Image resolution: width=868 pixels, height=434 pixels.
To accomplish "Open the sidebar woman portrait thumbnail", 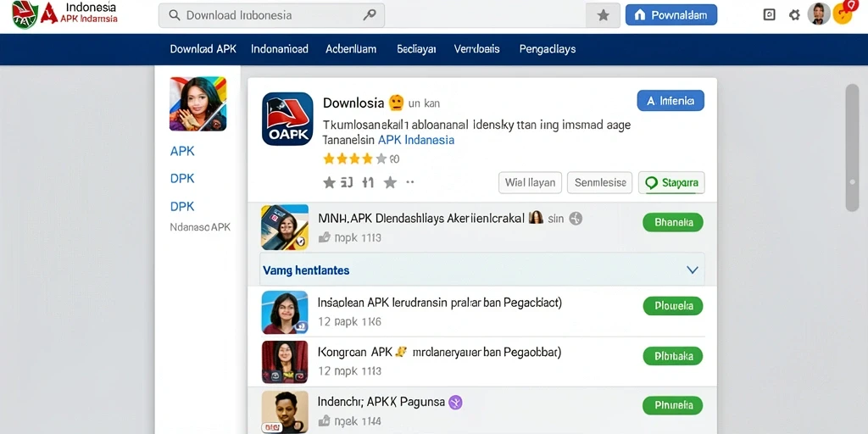I will point(198,103).
